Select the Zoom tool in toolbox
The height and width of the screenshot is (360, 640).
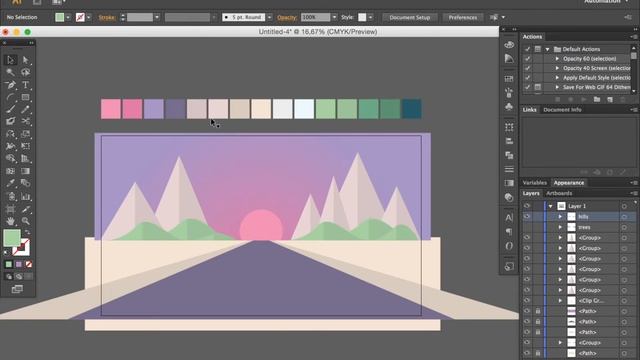pyautogui.click(x=26, y=221)
